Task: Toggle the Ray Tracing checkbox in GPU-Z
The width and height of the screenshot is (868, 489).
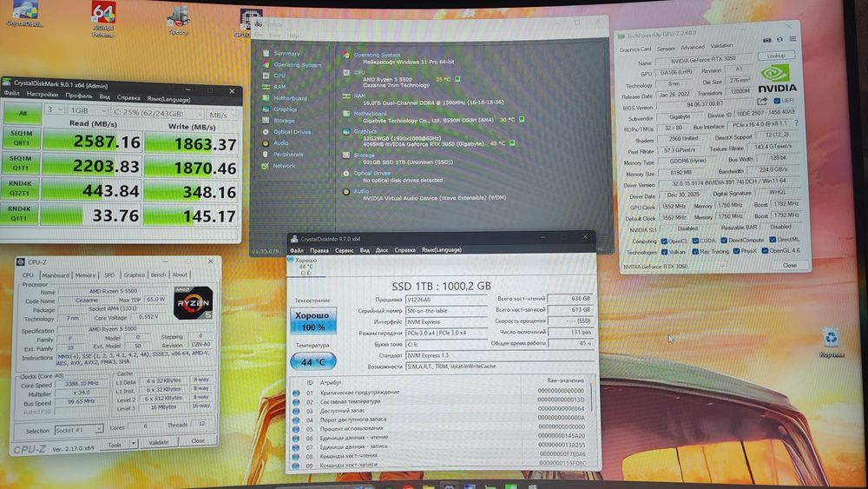Action: point(695,251)
